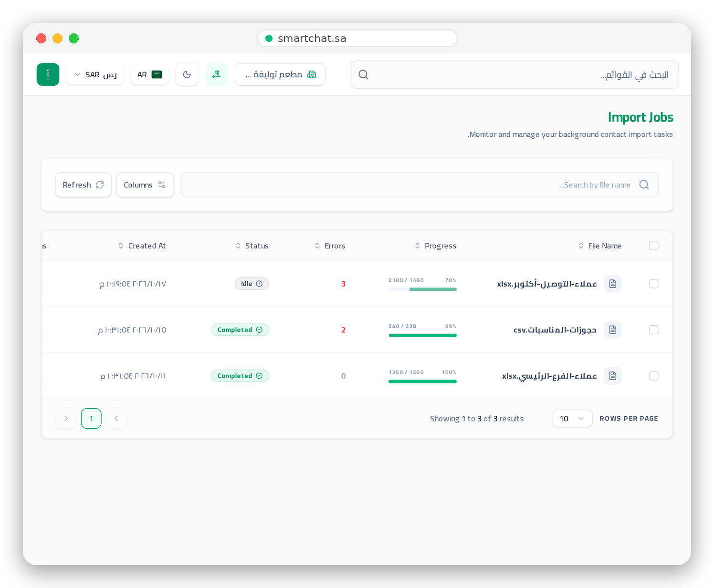Refresh the import jobs list
The height and width of the screenshot is (588, 714).
[84, 185]
